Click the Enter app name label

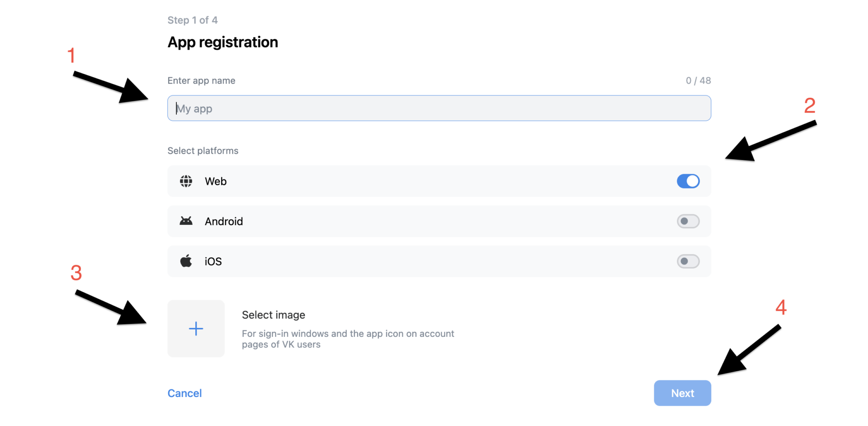coord(201,80)
